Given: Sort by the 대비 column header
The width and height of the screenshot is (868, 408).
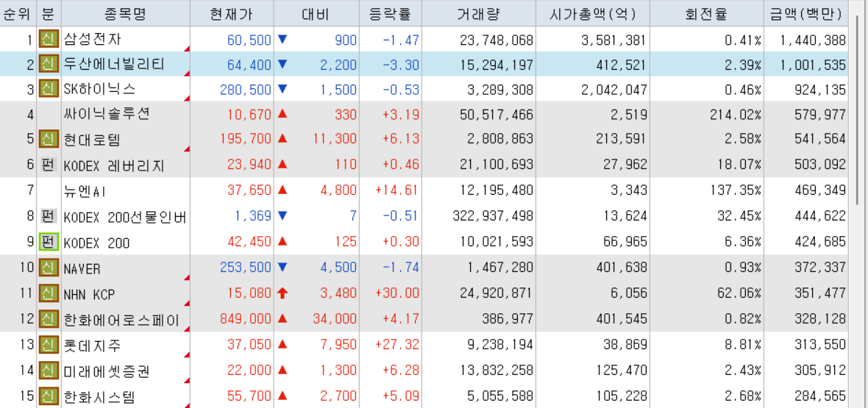Looking at the screenshot, I should (x=316, y=14).
